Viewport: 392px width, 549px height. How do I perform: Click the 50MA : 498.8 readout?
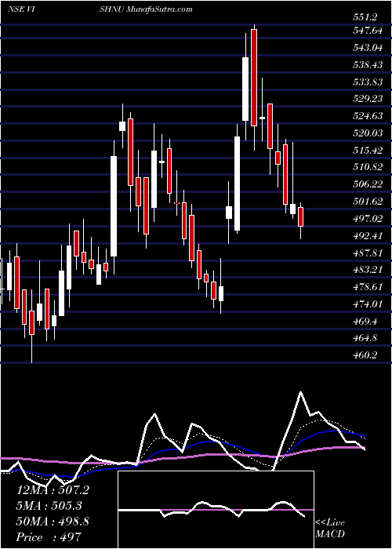tap(53, 522)
